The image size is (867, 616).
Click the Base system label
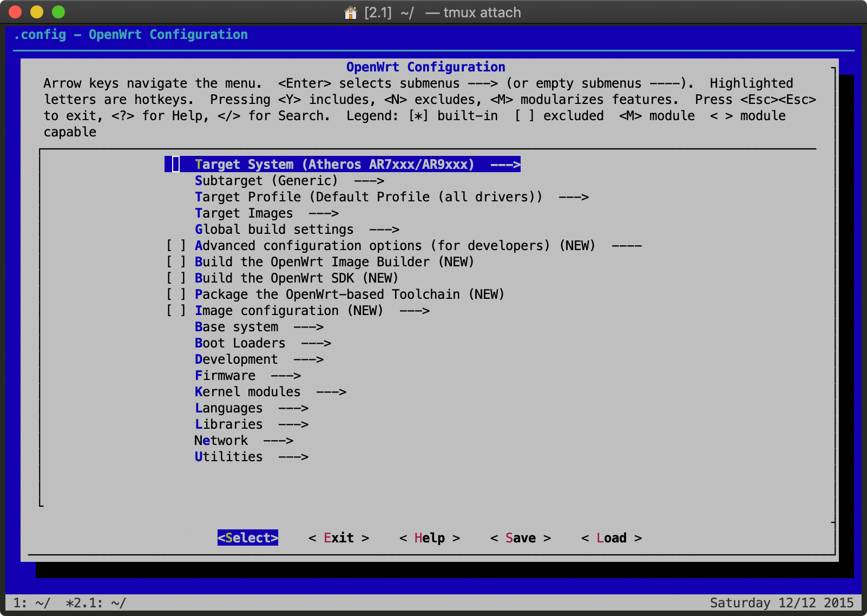[x=237, y=327]
